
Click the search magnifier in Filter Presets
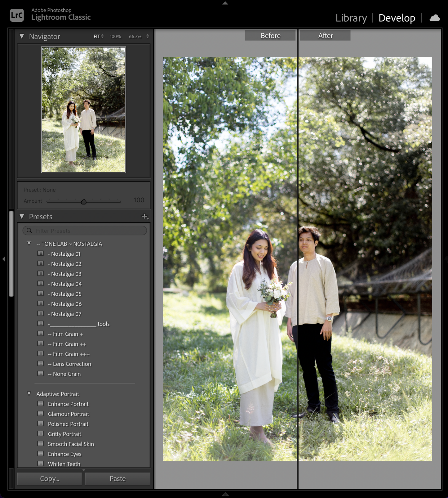(29, 231)
